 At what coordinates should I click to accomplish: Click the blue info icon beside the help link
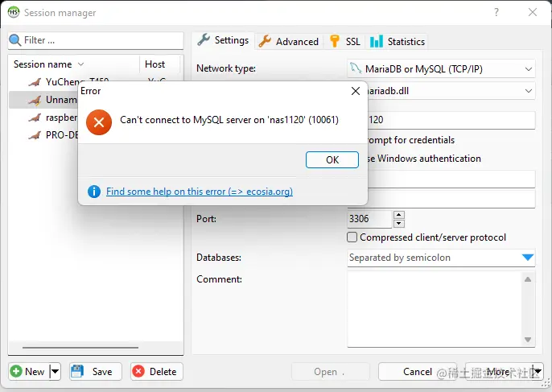[94, 192]
